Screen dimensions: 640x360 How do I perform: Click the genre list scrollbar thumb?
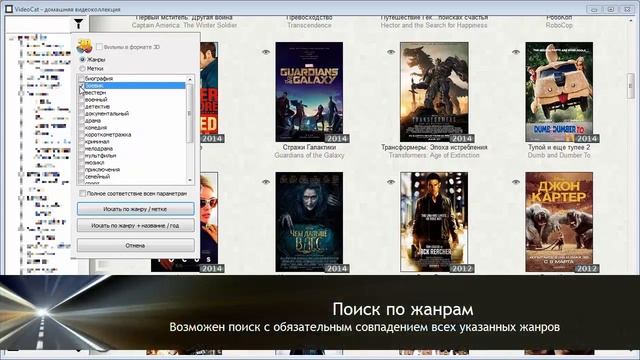click(190, 113)
